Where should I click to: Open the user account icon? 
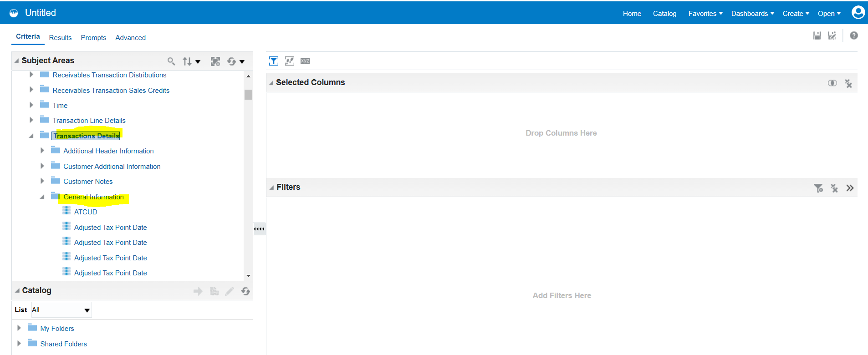pyautogui.click(x=858, y=12)
